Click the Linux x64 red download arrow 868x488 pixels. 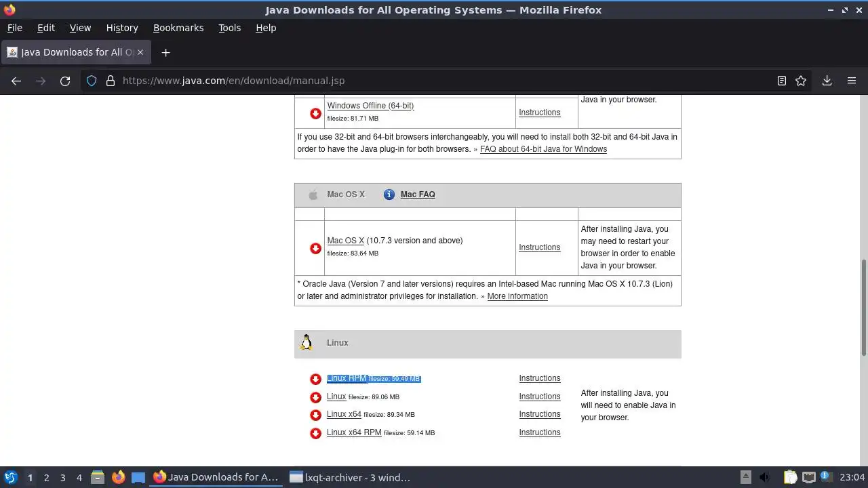click(x=315, y=415)
